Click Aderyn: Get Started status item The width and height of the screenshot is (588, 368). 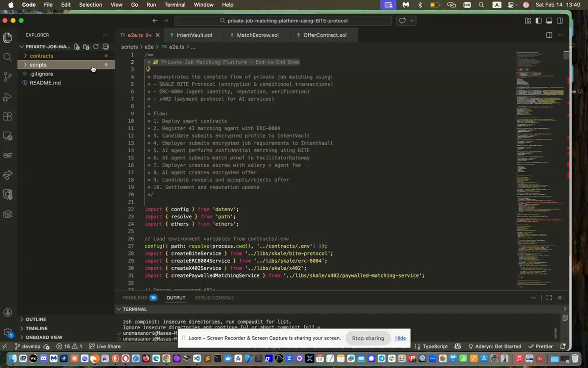click(495, 346)
